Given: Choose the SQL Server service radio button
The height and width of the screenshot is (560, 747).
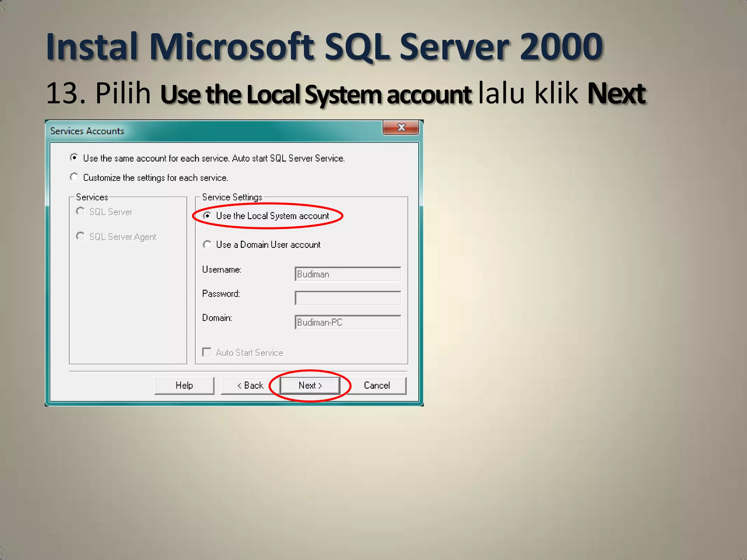Looking at the screenshot, I should 80,211.
